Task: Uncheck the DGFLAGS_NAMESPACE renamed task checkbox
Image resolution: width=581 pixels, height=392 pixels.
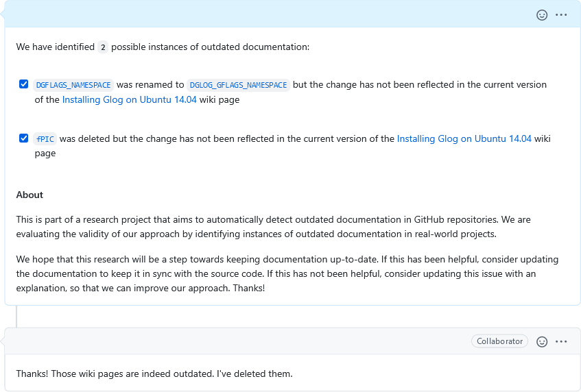Action: click(x=24, y=84)
